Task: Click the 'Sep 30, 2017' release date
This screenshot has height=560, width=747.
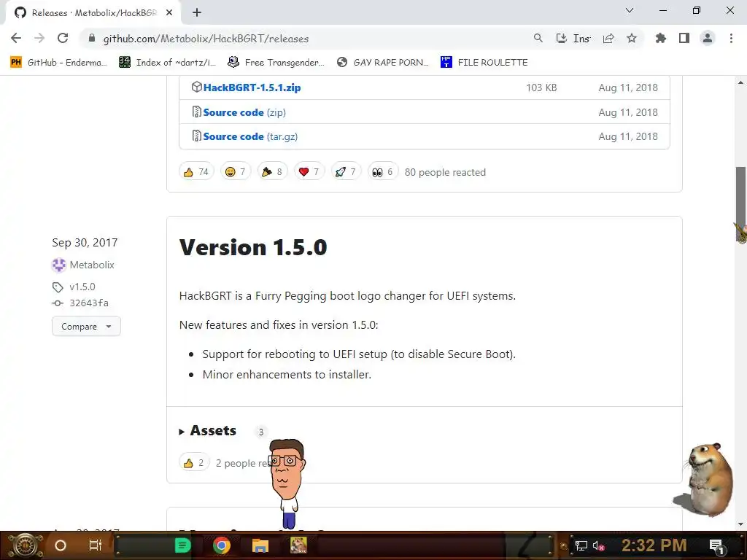Action: (x=85, y=242)
